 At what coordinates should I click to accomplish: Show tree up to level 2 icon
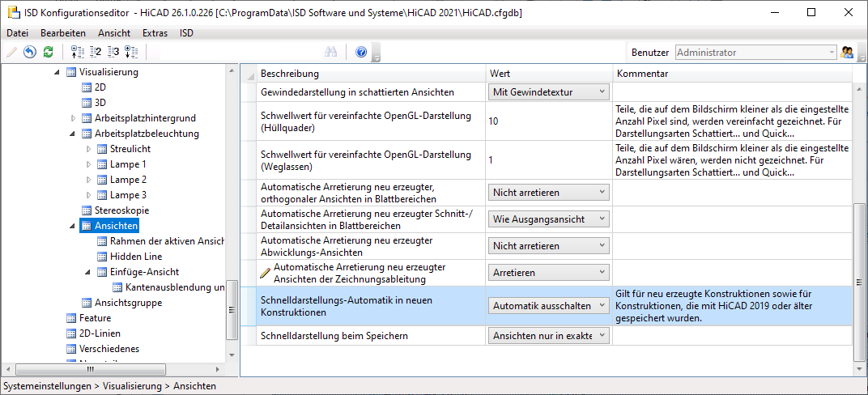(96, 52)
